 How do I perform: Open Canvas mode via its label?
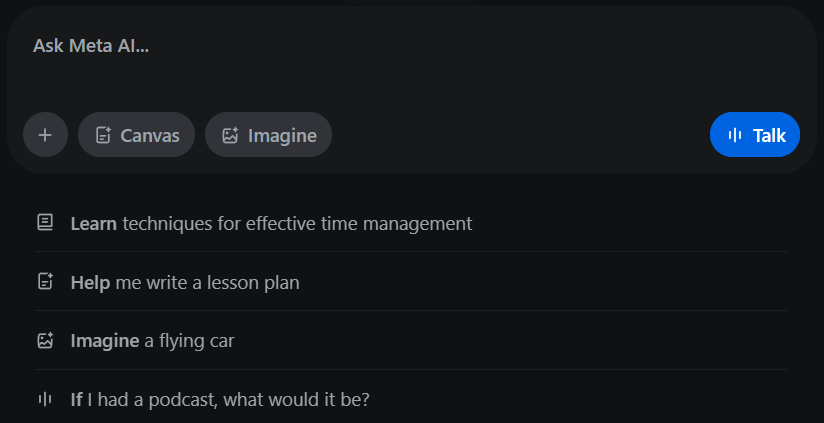point(150,135)
